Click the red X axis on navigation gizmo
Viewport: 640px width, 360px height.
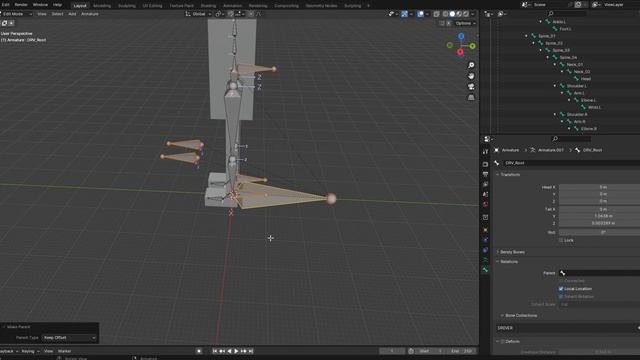(460, 52)
